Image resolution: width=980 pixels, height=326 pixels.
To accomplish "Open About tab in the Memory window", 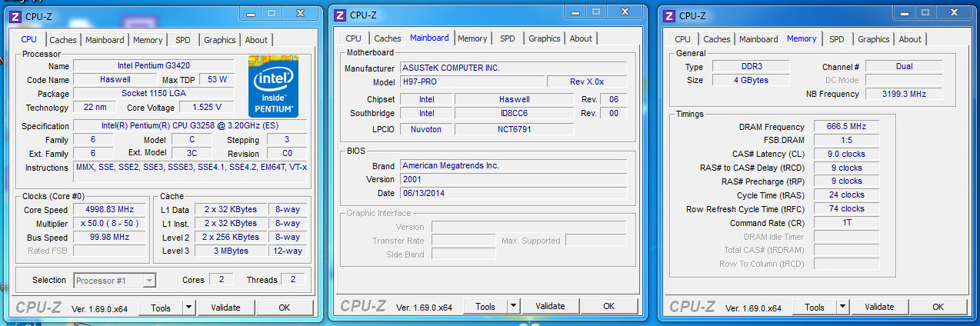I will (x=910, y=39).
